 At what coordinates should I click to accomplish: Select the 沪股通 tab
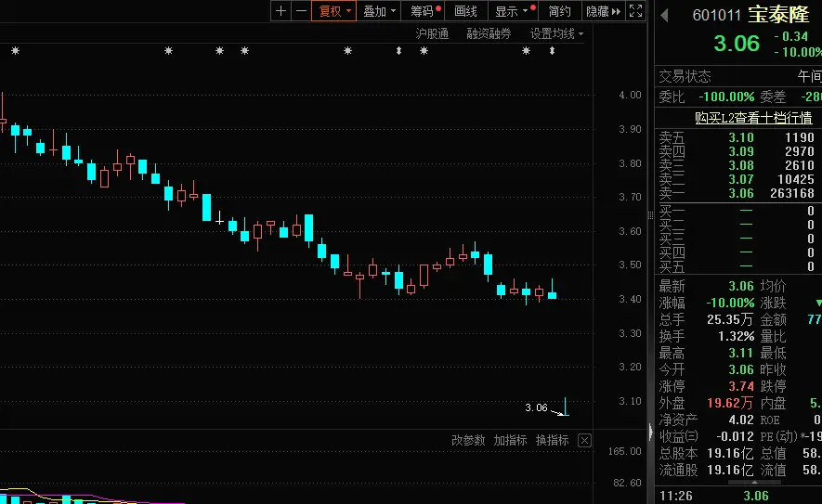[432, 33]
